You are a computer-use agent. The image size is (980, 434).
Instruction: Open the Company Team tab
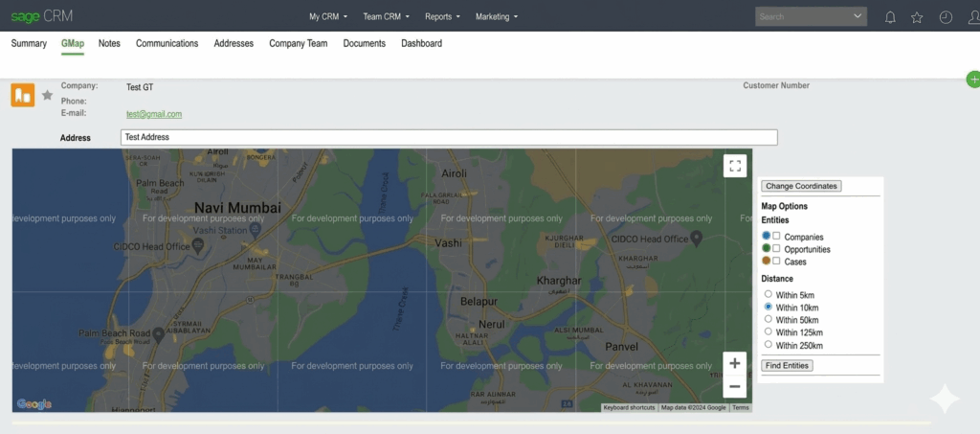pos(298,43)
